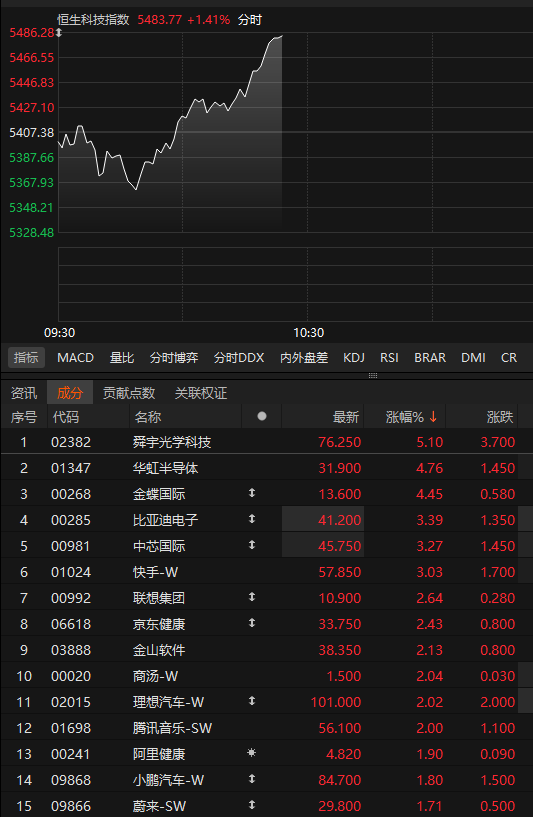Open the 关联权证 tab

coord(201,393)
